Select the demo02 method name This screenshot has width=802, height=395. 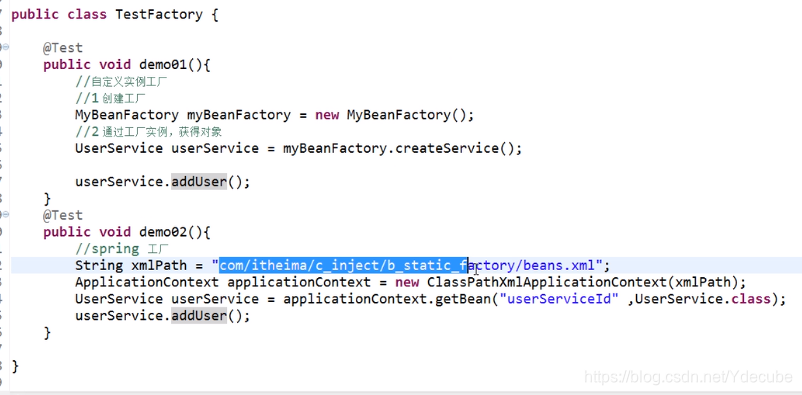[163, 232]
